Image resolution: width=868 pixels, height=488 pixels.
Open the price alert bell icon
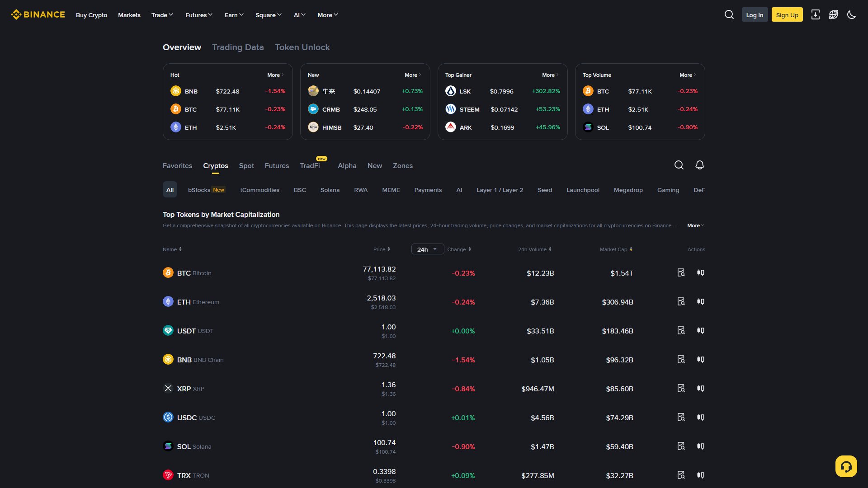699,165
